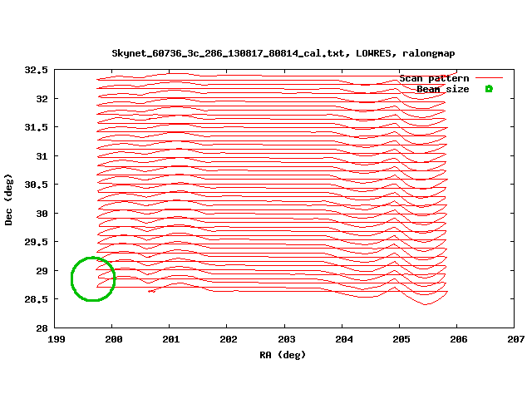Click the plot title with Skynet filename

[283, 53]
